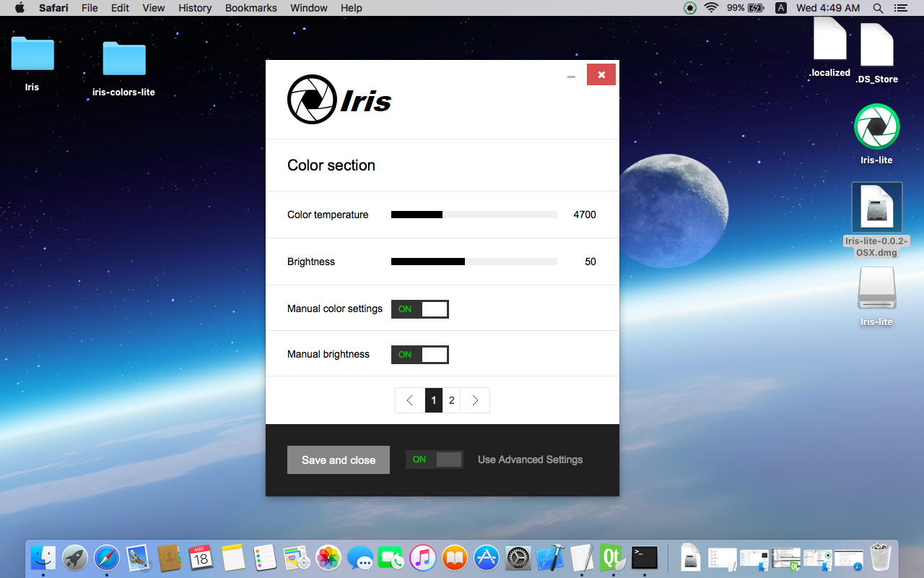
Task: Adjust the Color temperature slider
Action: 474,215
